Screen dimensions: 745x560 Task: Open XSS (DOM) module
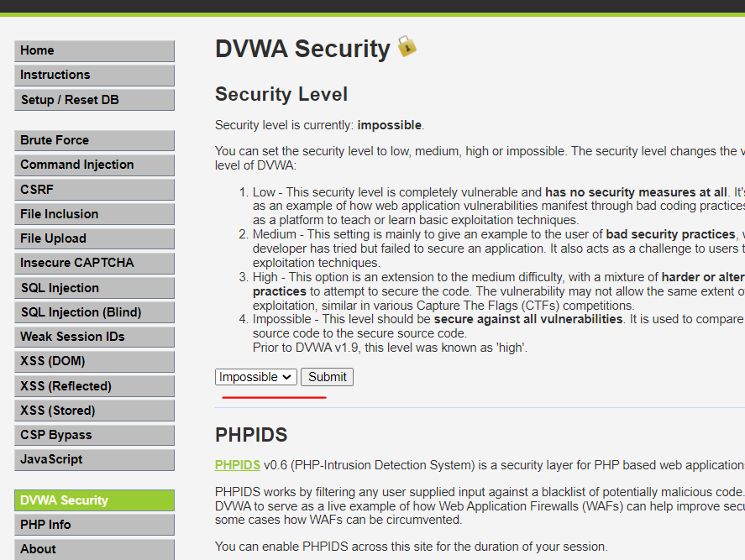(94, 362)
